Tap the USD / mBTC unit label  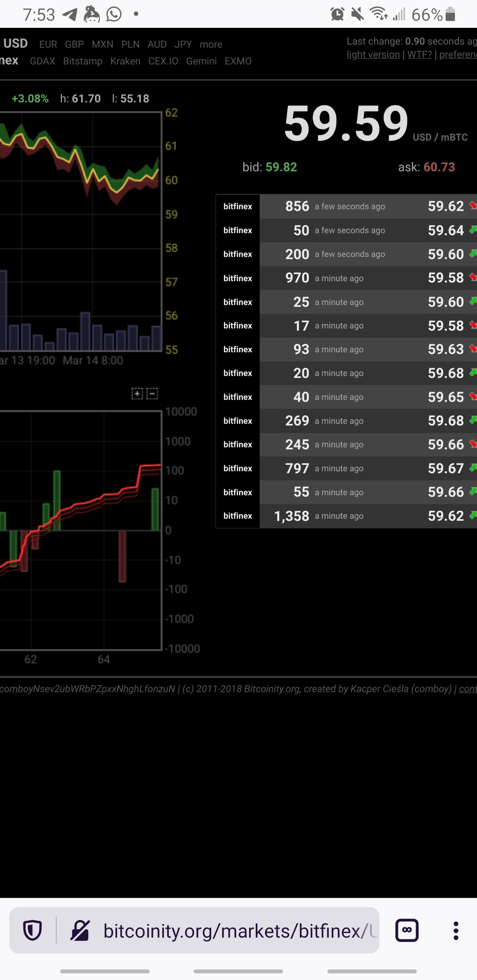440,137
